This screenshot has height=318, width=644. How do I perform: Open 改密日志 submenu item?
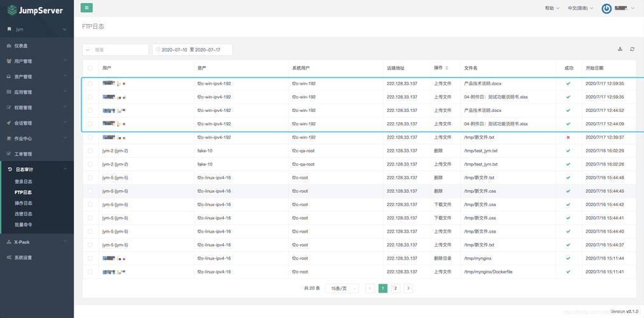24,214
